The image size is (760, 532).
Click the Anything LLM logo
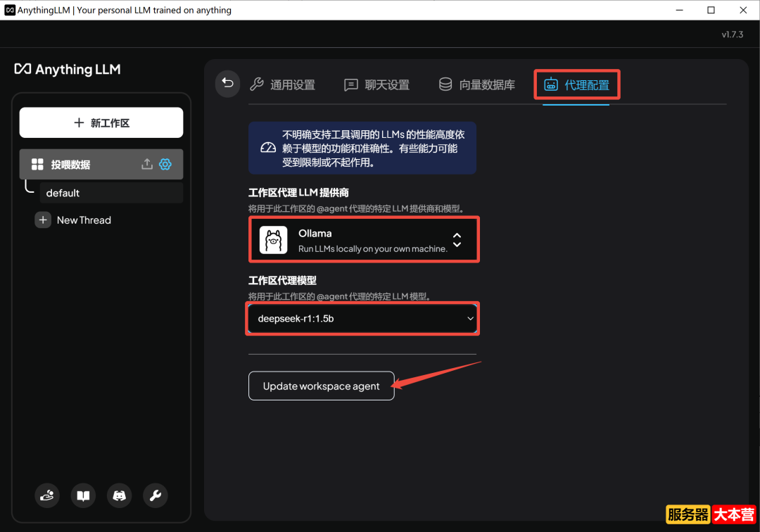click(68, 69)
